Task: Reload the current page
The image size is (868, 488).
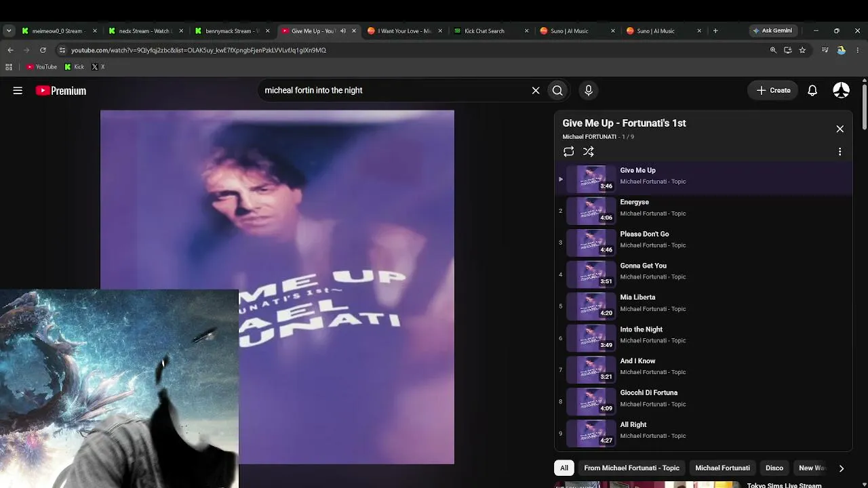Action: 43,50
